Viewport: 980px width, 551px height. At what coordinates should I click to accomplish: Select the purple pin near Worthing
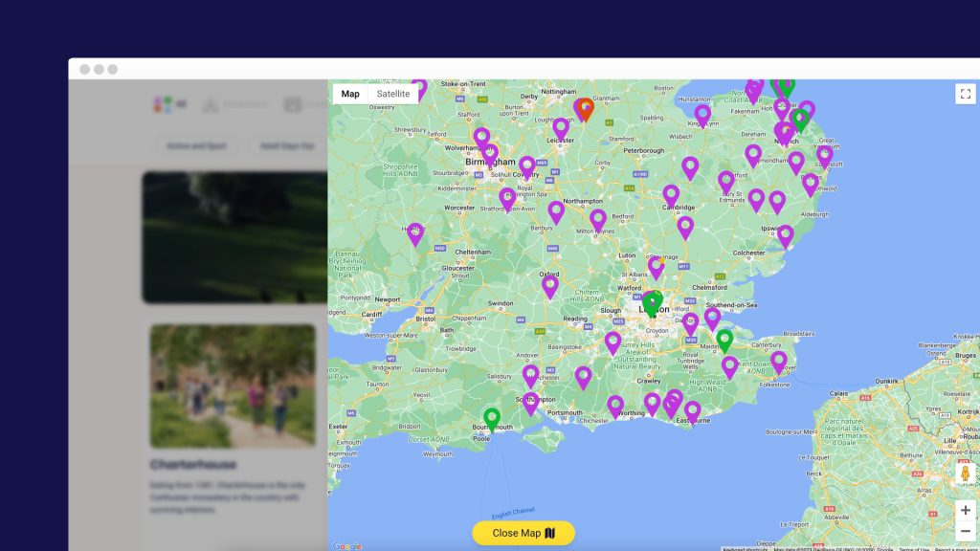pos(615,406)
